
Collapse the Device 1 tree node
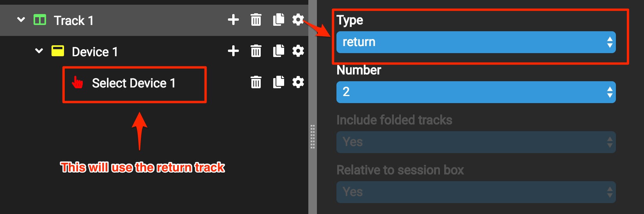point(39,51)
